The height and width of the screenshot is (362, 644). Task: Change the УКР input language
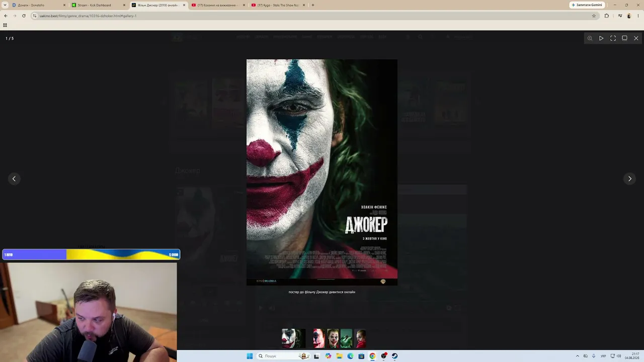point(603,356)
